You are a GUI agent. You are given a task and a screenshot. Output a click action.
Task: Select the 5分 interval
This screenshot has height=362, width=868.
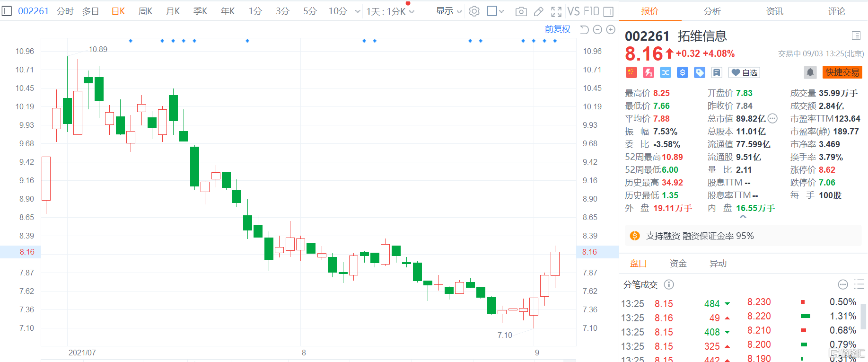(x=310, y=11)
